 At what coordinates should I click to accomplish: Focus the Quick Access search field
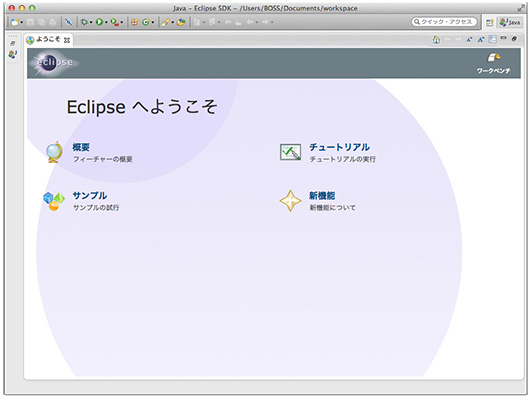444,22
